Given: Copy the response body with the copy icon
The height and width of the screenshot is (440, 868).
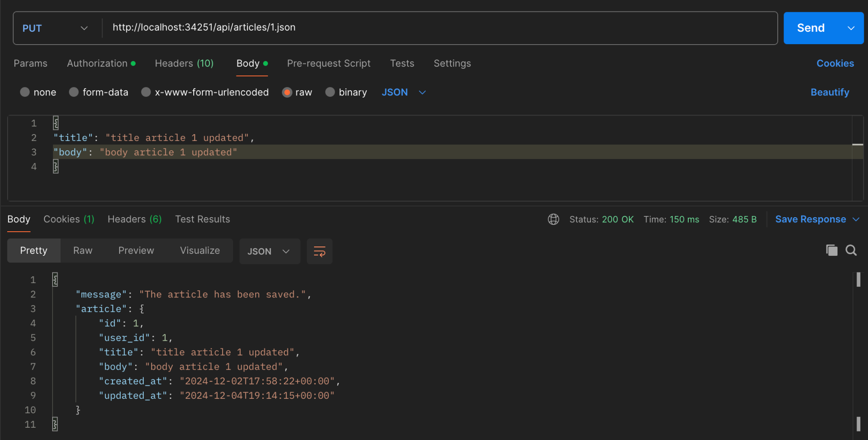Looking at the screenshot, I should click(x=831, y=250).
